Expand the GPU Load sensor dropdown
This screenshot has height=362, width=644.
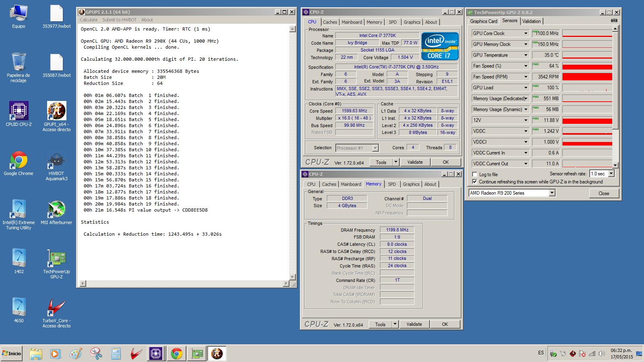pos(526,88)
